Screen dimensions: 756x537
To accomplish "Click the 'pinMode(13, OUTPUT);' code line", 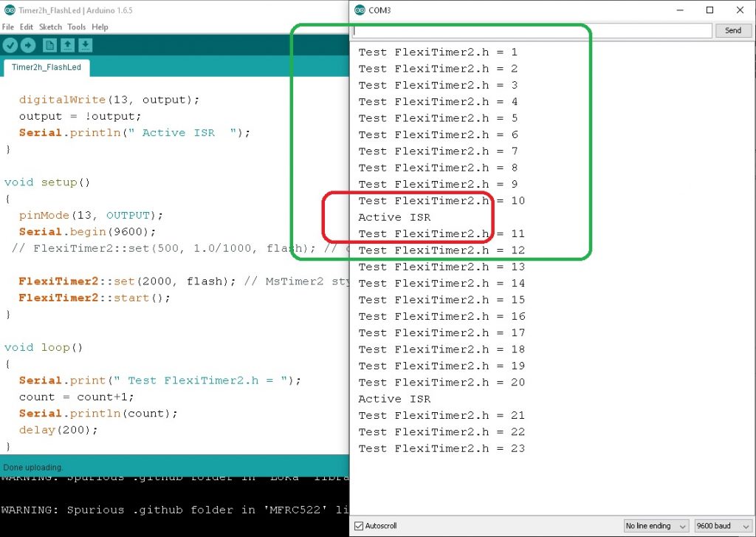I will click(91, 215).
